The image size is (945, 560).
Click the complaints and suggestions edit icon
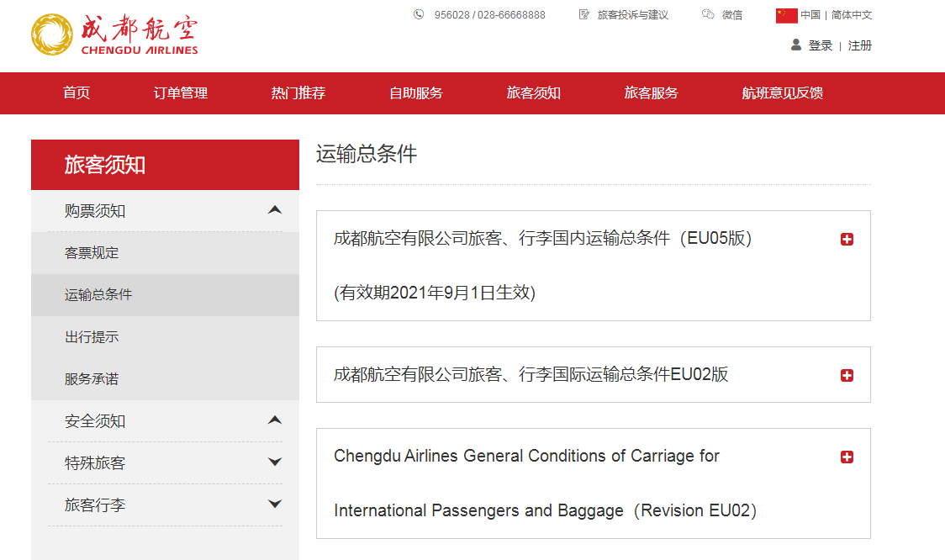(584, 14)
